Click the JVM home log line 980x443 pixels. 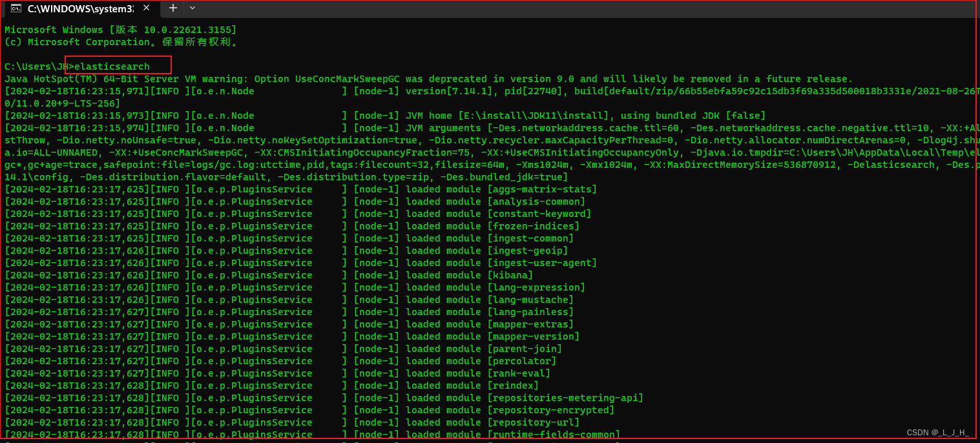pos(384,116)
